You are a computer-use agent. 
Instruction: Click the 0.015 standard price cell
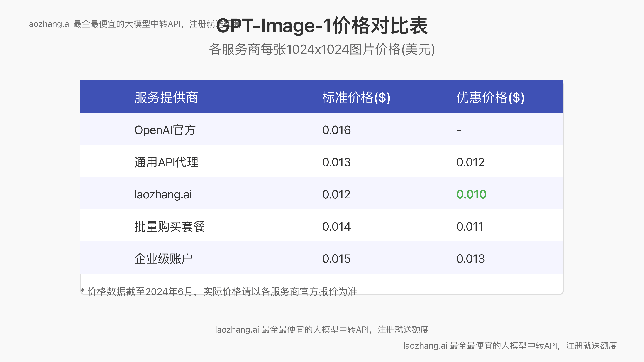coord(336,259)
